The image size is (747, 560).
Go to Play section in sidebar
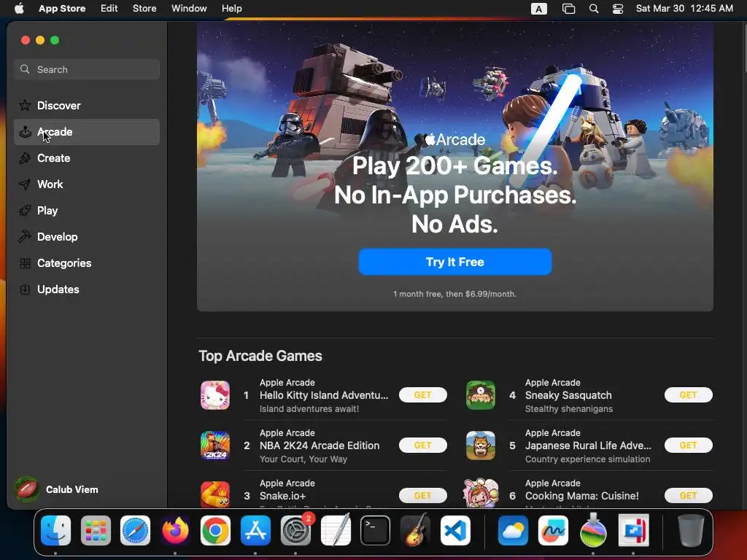(x=86, y=210)
